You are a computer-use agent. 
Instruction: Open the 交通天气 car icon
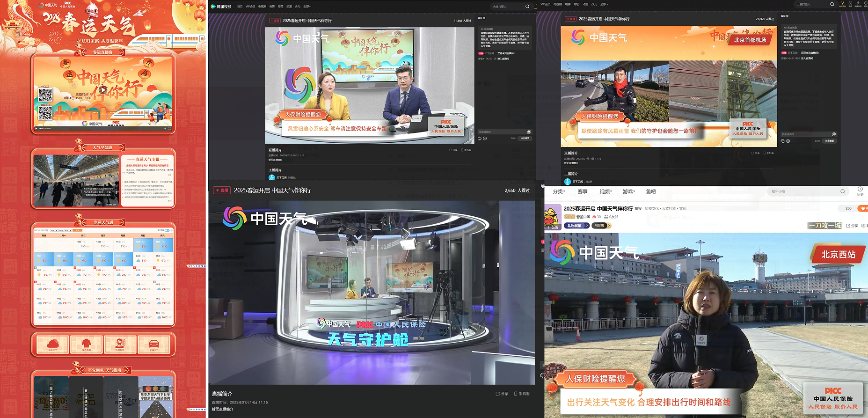(x=154, y=345)
